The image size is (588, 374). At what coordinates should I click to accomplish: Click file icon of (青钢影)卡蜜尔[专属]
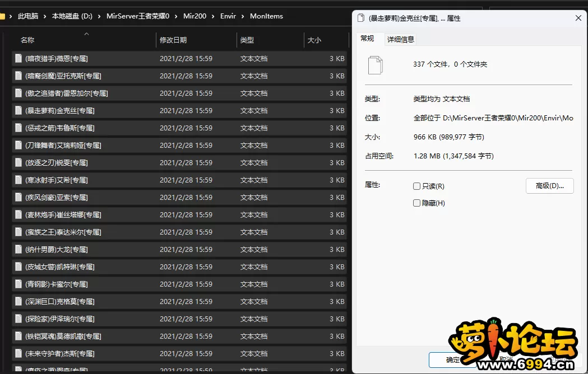pos(18,284)
